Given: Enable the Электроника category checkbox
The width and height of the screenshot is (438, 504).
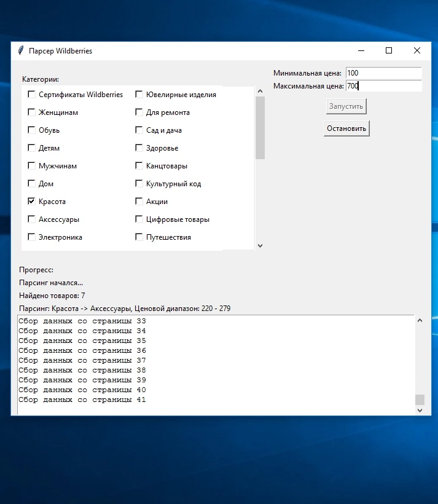Looking at the screenshot, I should tap(31, 237).
